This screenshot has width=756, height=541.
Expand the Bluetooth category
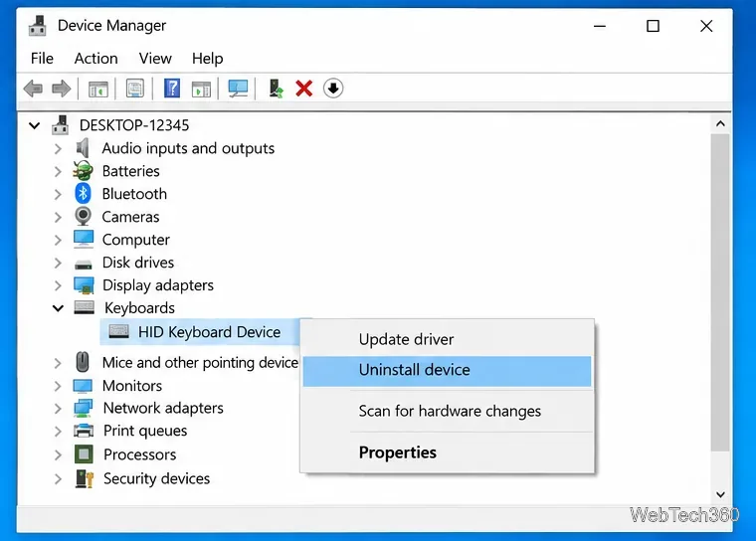click(x=58, y=194)
